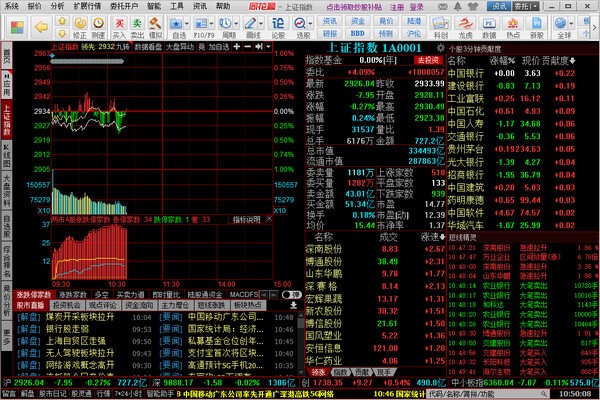Expand toolbar overflow chevron at far right
Screen dimensions: 600x400
point(594,28)
